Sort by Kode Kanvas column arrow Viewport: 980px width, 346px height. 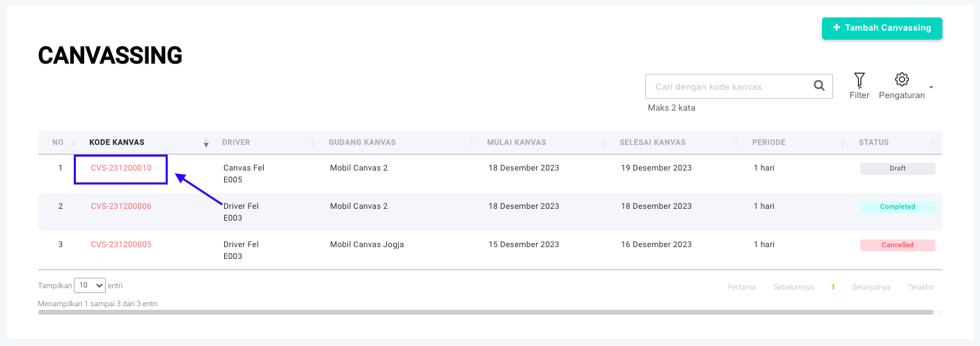(x=206, y=143)
